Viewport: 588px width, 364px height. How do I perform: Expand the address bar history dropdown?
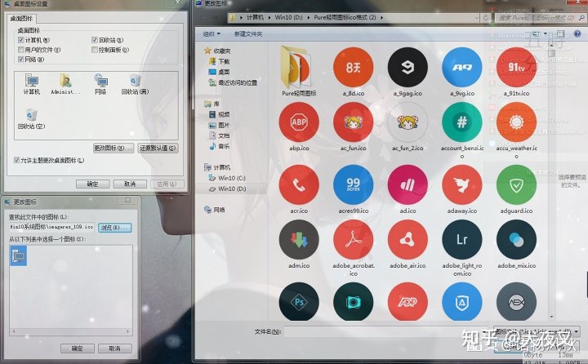pyautogui.click(x=477, y=18)
